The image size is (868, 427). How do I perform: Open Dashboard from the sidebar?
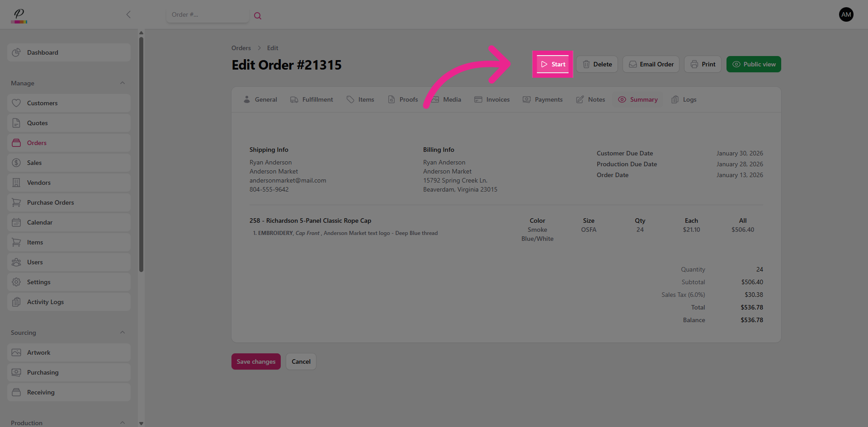click(x=69, y=52)
